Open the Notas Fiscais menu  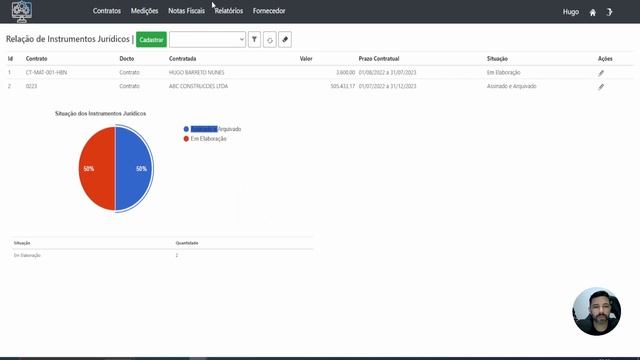(186, 11)
